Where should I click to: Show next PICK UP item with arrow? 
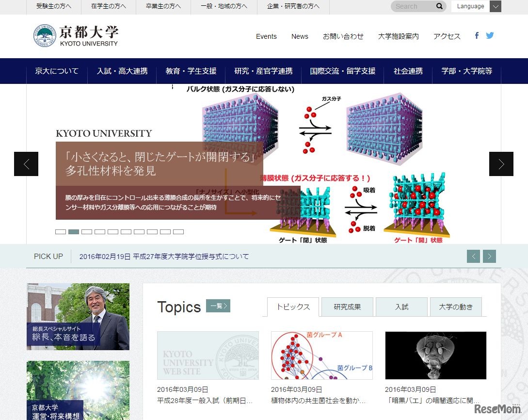click(x=489, y=256)
